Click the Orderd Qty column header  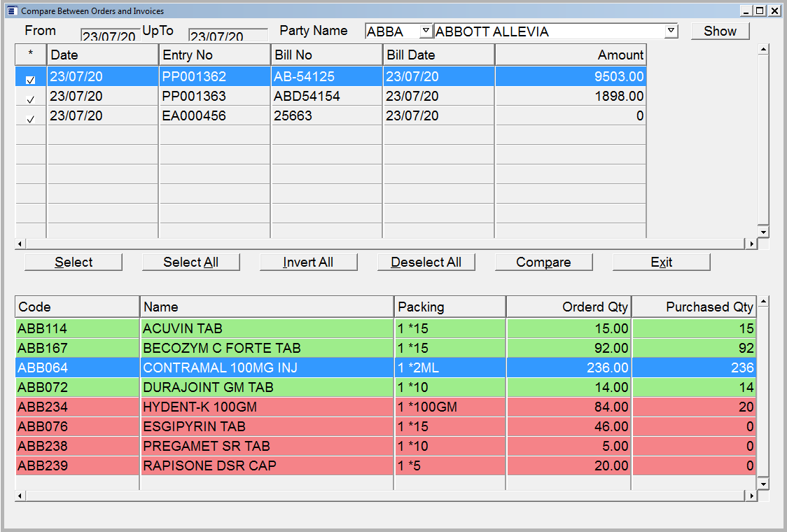(x=569, y=307)
